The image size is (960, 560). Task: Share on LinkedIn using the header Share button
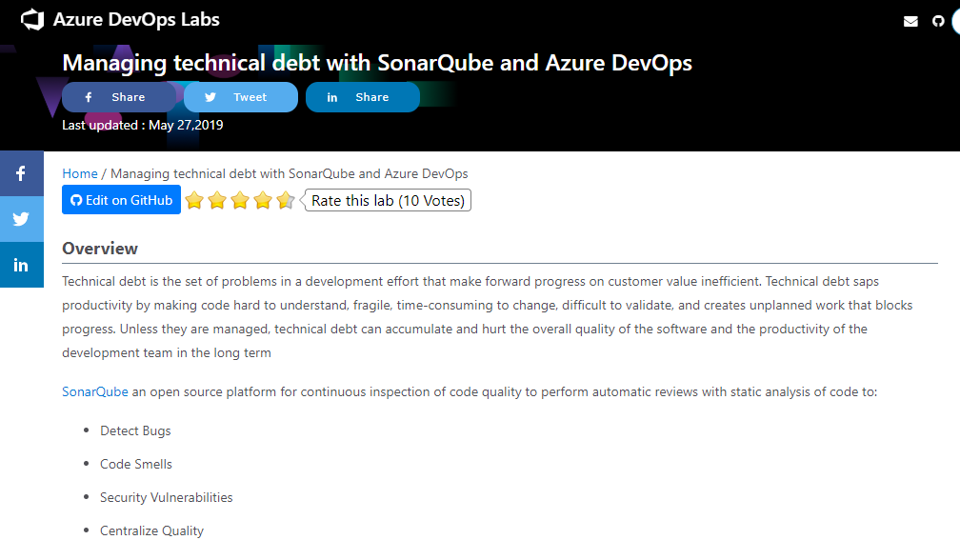pos(363,97)
